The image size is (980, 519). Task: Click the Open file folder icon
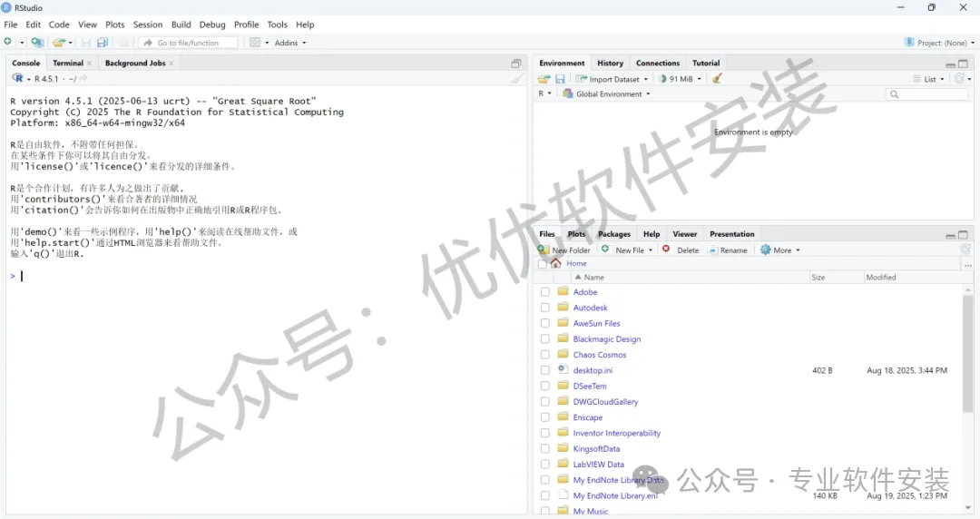tap(59, 43)
